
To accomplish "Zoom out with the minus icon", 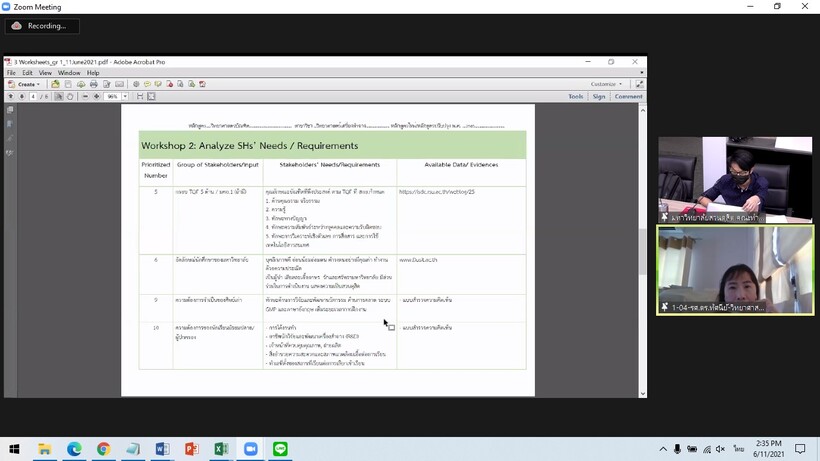I will point(85,97).
